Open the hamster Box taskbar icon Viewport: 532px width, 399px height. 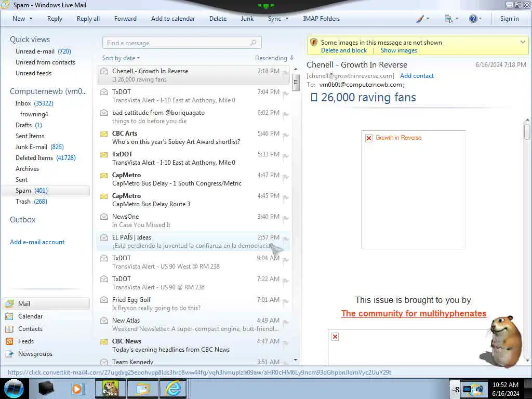point(111,389)
